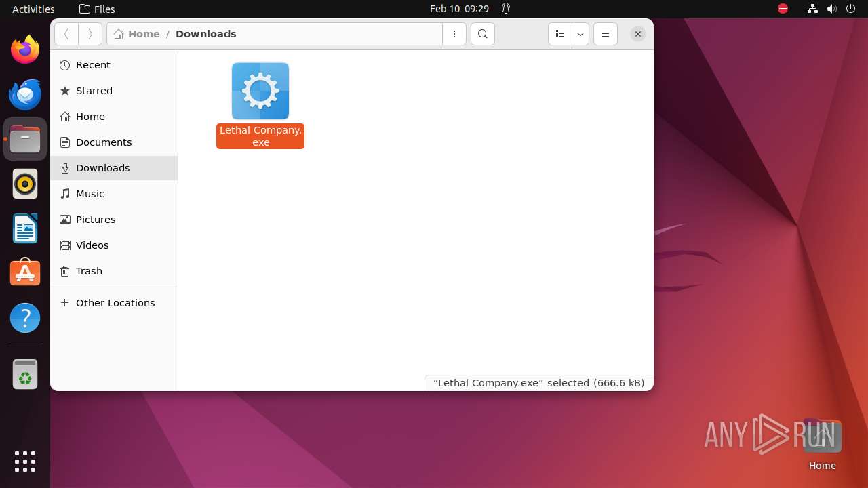868x488 pixels.
Task: Open Documents in the sidebar
Action: point(114,142)
